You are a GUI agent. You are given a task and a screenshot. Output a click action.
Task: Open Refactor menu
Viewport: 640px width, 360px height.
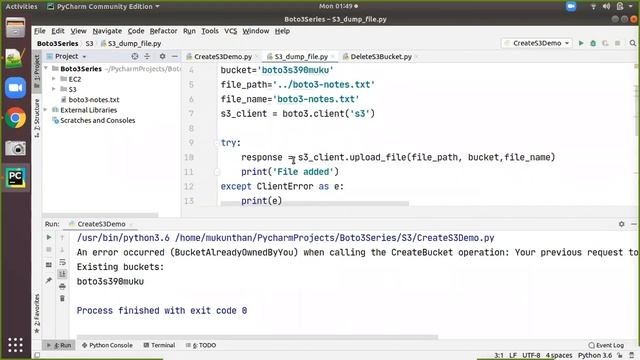(x=163, y=31)
